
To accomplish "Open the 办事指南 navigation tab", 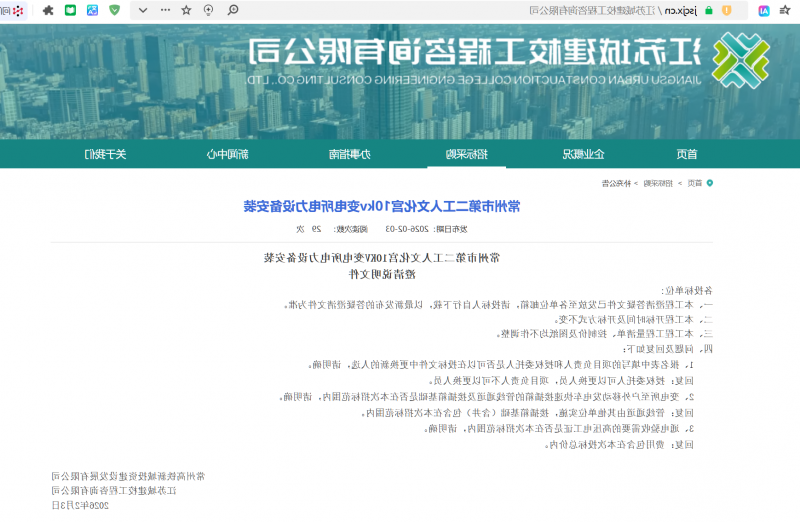I will tap(349, 154).
